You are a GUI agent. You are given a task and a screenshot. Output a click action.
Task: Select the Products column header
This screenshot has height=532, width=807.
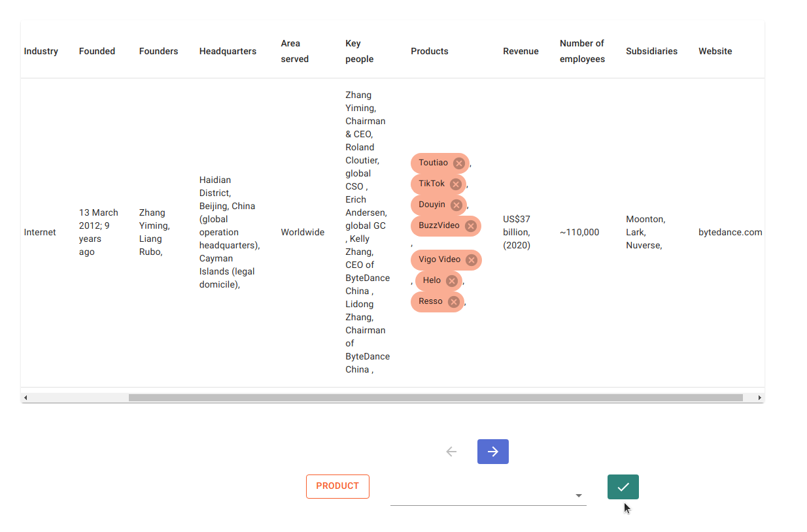pos(430,51)
